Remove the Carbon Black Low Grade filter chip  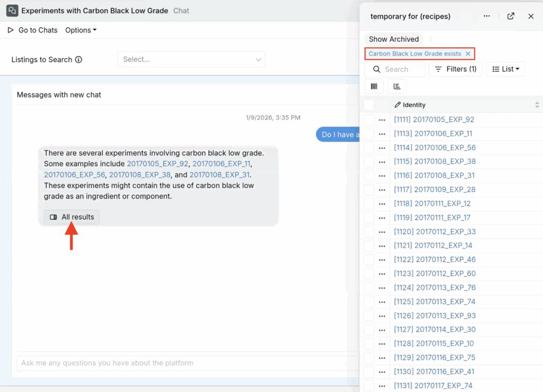(x=468, y=54)
